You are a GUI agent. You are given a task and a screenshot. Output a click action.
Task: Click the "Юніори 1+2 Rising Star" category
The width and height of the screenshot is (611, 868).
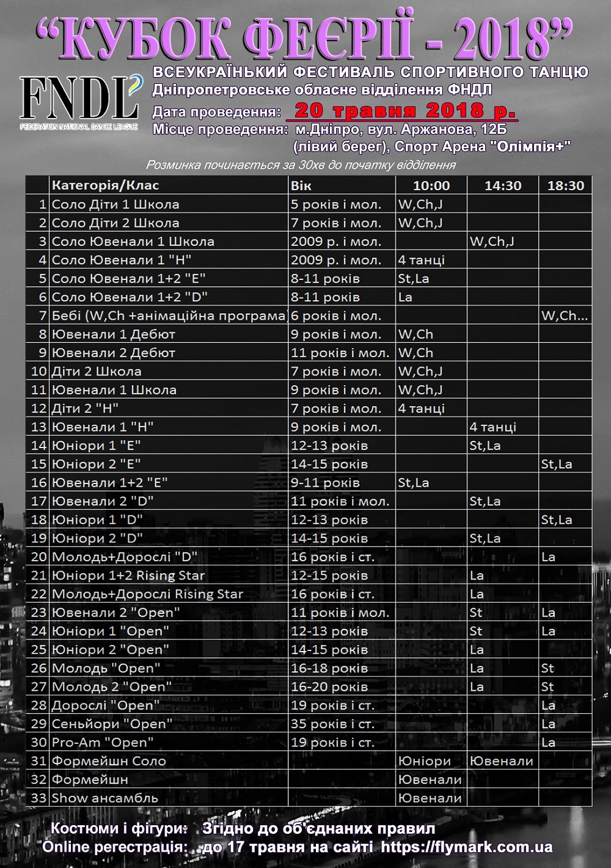coord(128,575)
